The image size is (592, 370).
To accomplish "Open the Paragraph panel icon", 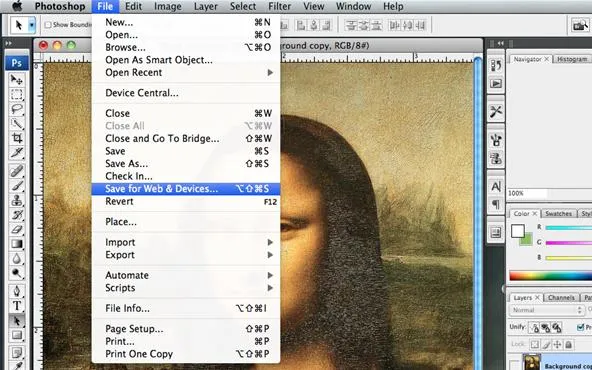I will 496,204.
